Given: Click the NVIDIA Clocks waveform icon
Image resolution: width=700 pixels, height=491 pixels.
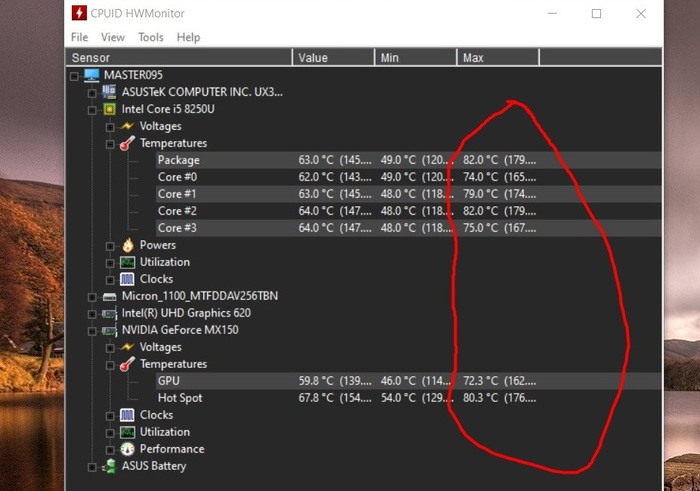Looking at the screenshot, I should [127, 415].
